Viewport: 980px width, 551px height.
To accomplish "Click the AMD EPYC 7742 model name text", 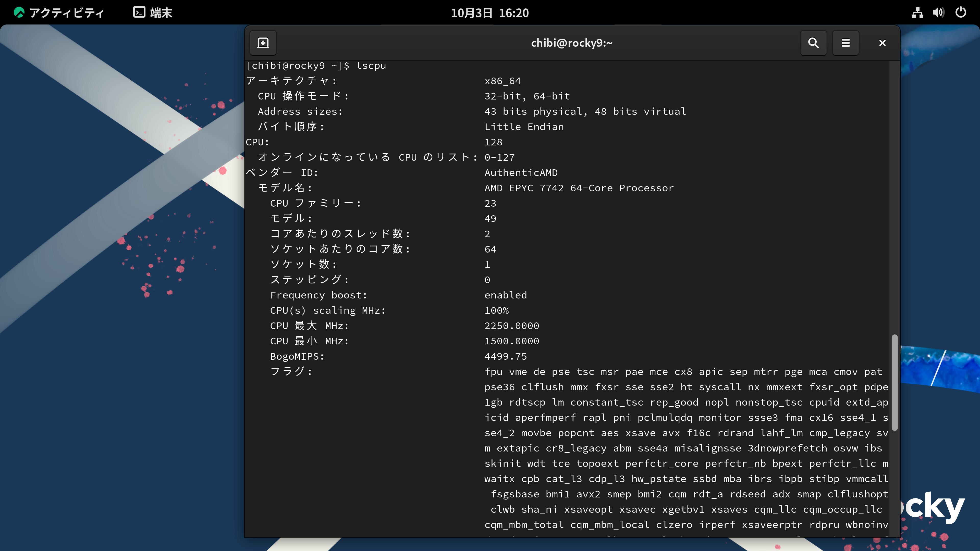I will tap(579, 188).
